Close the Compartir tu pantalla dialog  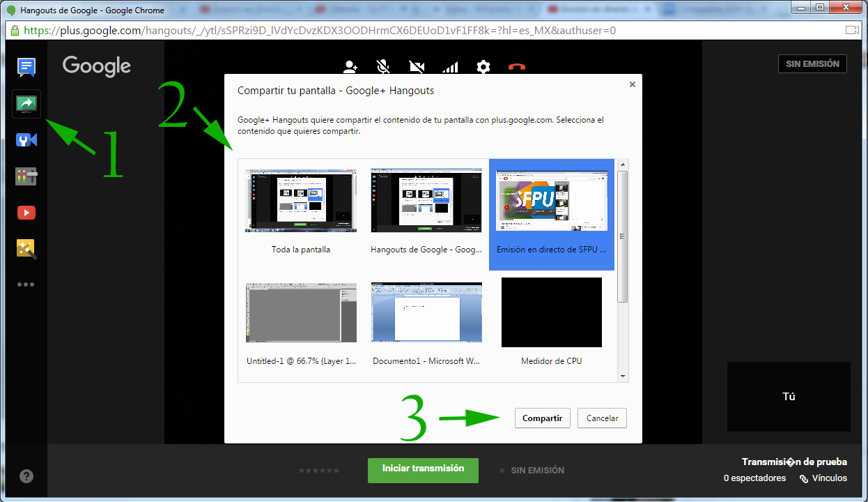[x=633, y=84]
